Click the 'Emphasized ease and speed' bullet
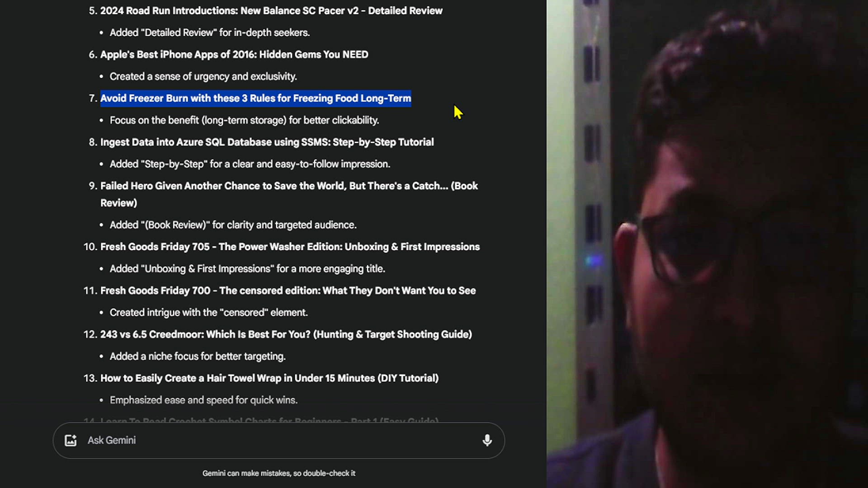868x488 pixels. (x=203, y=400)
